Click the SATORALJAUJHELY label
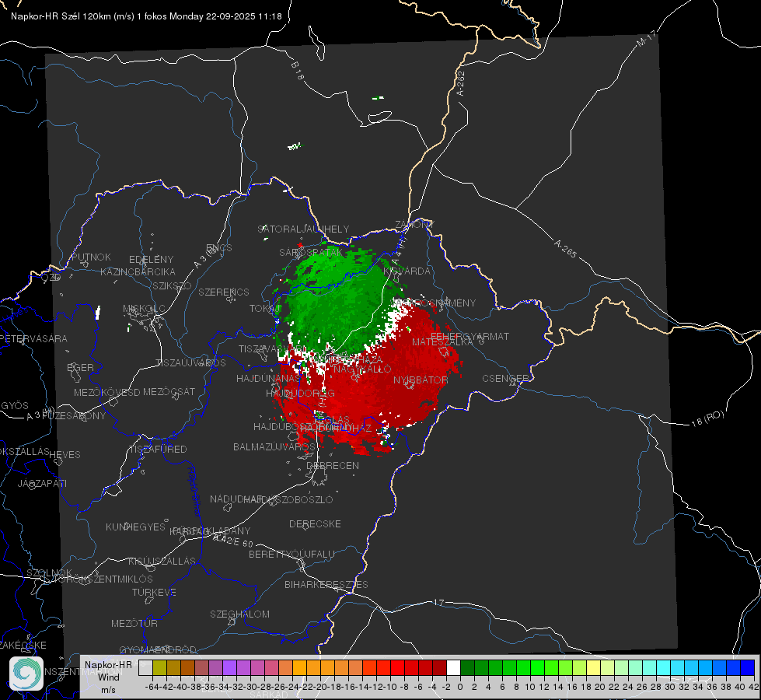Image resolution: width=761 pixels, height=700 pixels. coord(303,229)
